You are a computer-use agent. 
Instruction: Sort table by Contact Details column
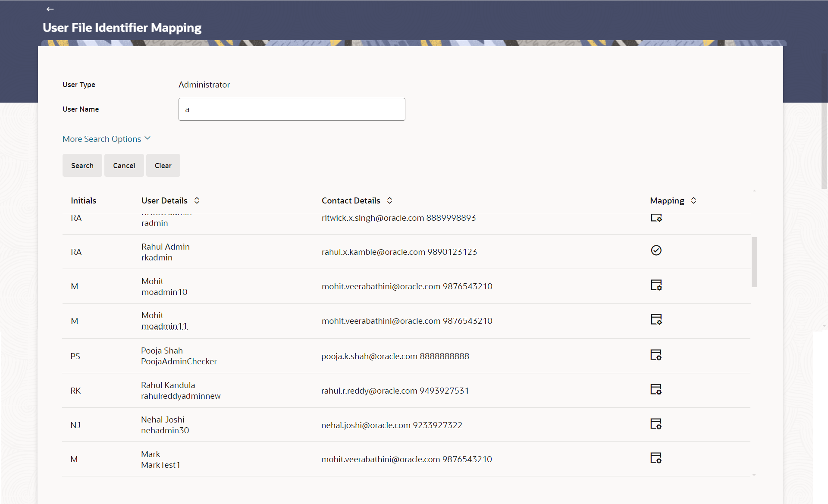(x=389, y=200)
